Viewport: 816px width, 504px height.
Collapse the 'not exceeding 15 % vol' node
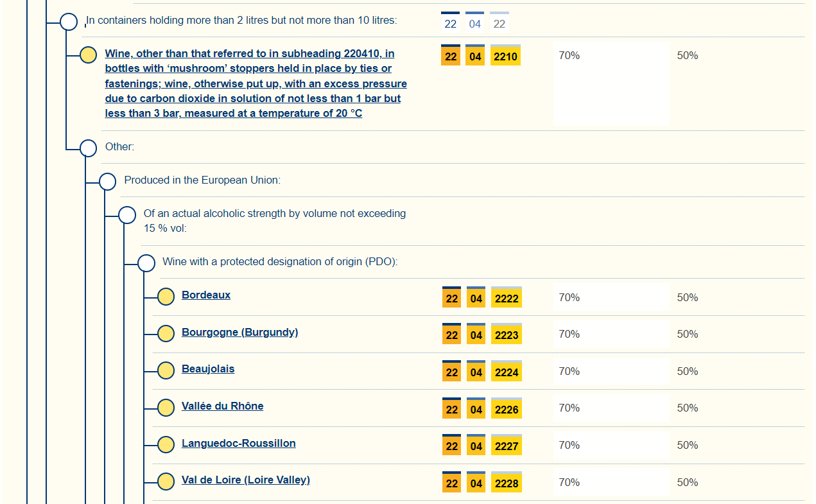pyautogui.click(x=127, y=214)
